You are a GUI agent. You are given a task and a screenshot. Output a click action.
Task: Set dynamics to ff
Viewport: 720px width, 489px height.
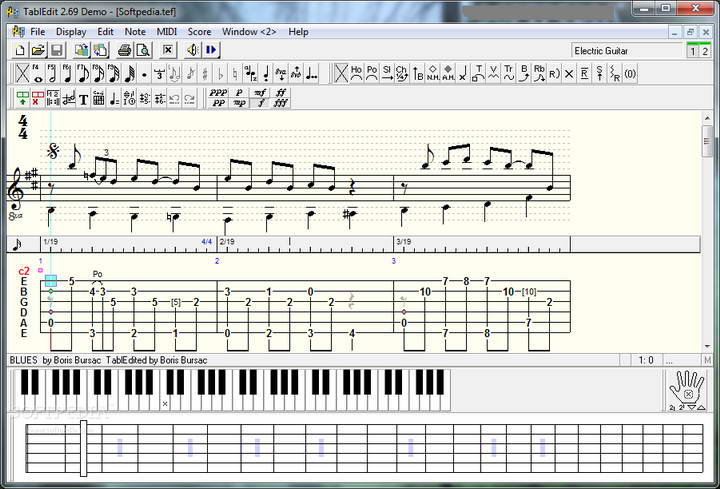tap(281, 93)
